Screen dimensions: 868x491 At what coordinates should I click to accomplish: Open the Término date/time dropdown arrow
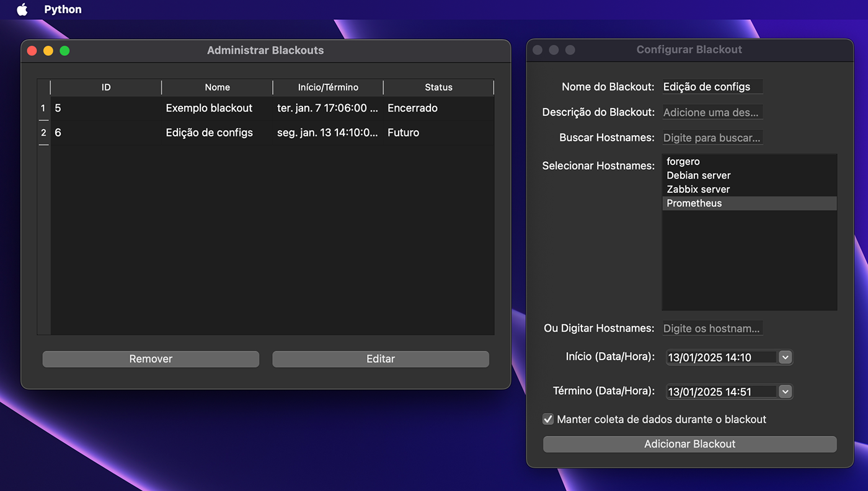[785, 391]
